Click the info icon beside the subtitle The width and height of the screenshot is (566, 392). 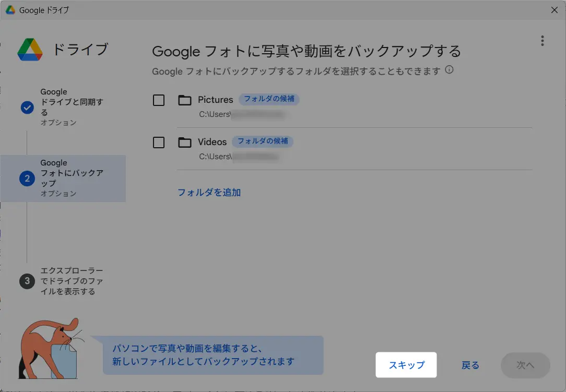pos(449,70)
